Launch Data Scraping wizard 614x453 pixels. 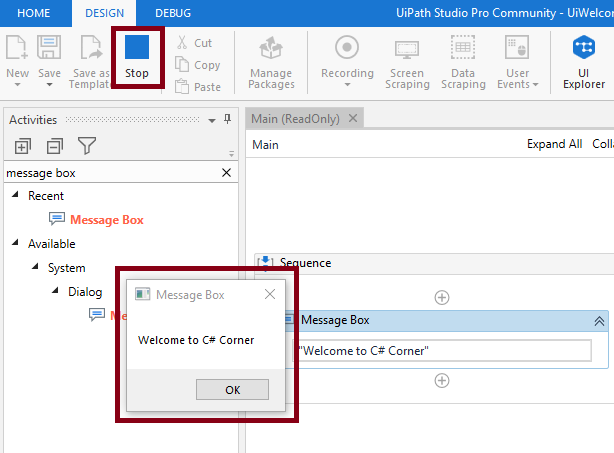coord(463,62)
